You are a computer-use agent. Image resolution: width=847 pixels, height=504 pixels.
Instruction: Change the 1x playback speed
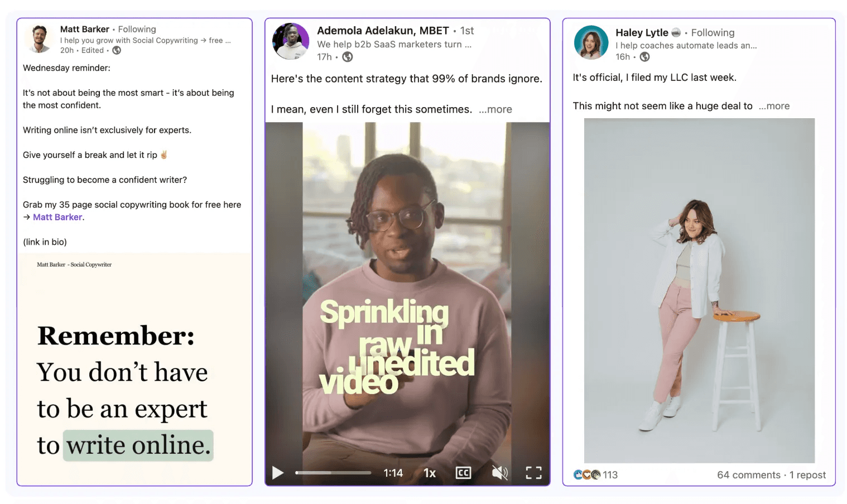[429, 473]
